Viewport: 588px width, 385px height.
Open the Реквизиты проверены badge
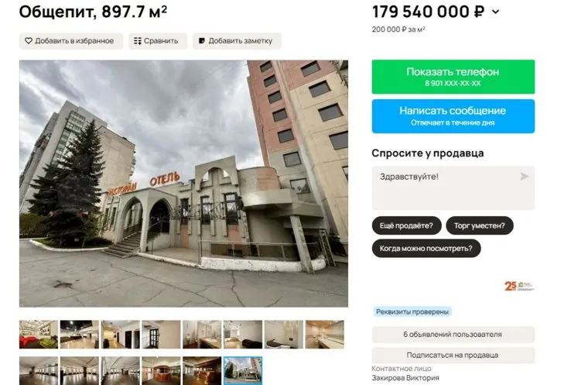(x=412, y=311)
